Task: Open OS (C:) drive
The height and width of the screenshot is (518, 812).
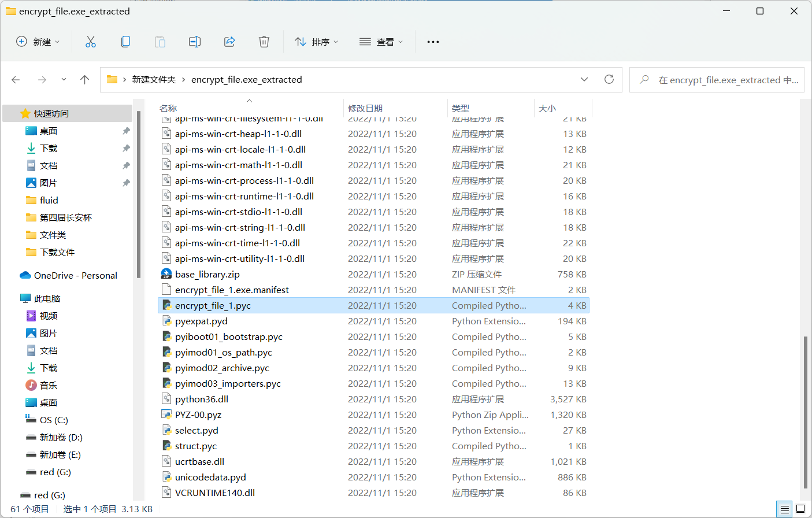Action: (x=54, y=420)
